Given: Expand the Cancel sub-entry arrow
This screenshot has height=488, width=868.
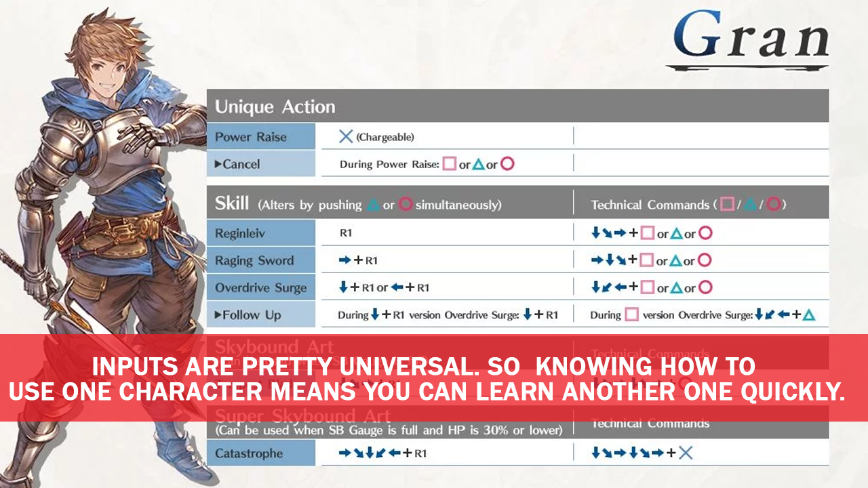Looking at the screenshot, I should click(x=218, y=164).
